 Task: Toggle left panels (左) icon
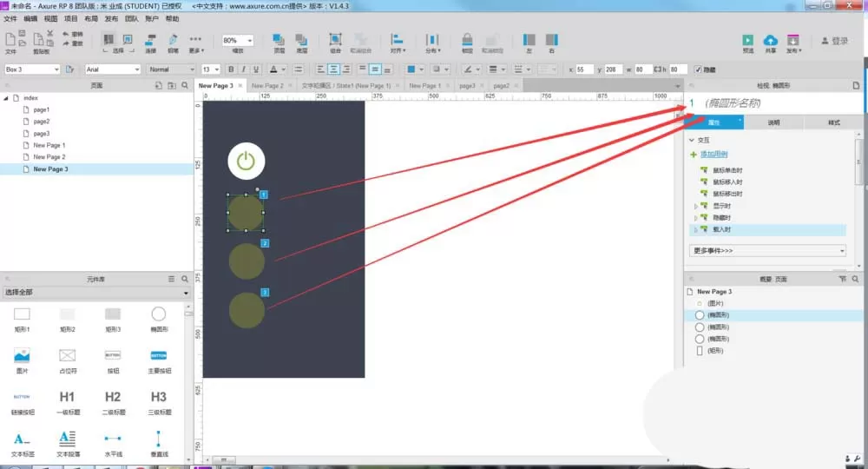(x=529, y=40)
